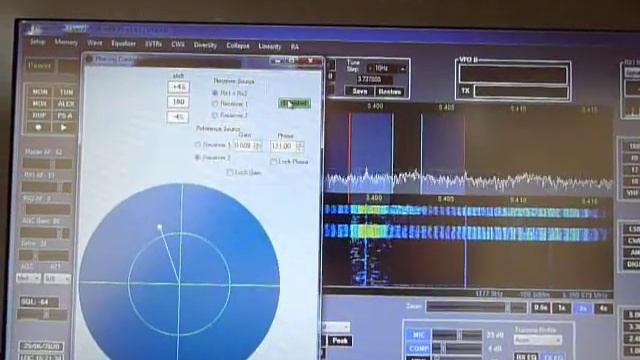
Task: Open the Memory menu
Action: pyautogui.click(x=66, y=42)
